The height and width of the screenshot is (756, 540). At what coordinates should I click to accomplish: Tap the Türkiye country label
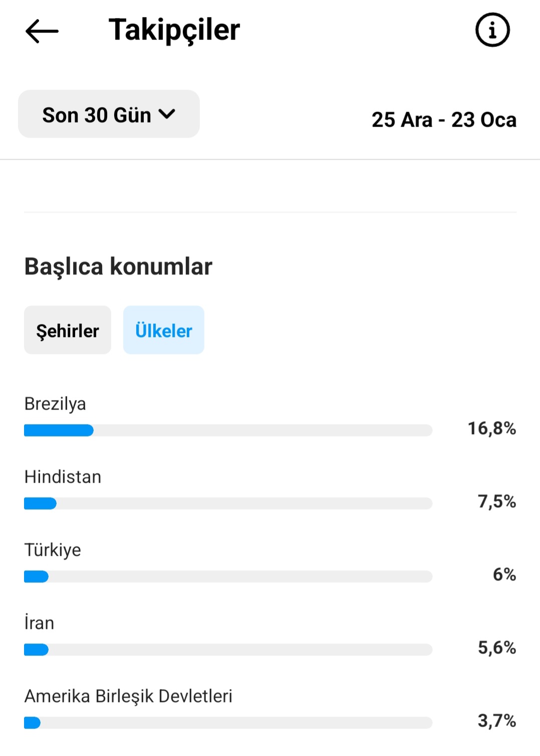[x=53, y=550]
